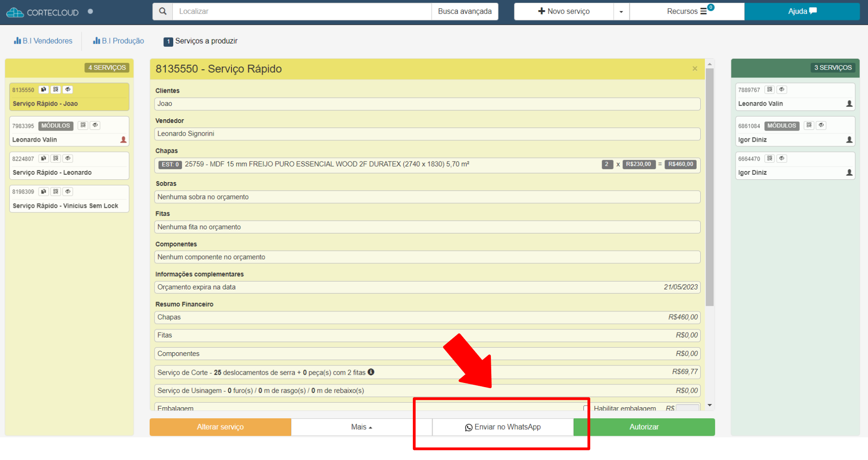
Task: Click the Joao client field
Action: pyautogui.click(x=427, y=104)
